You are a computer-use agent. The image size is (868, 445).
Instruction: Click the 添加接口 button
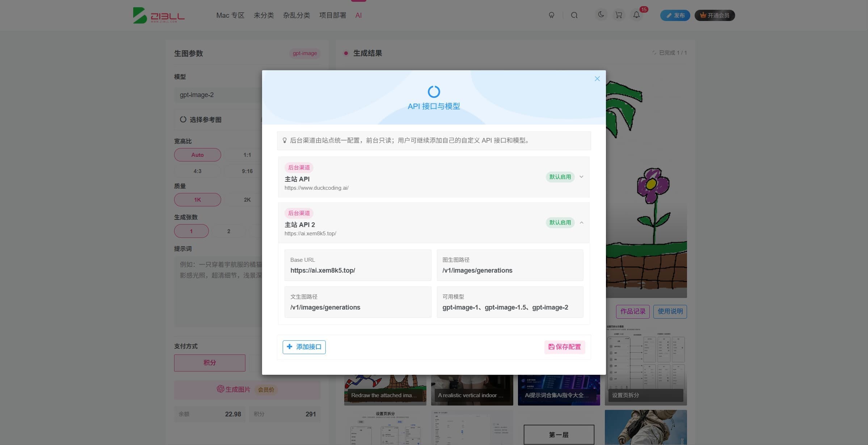click(304, 347)
